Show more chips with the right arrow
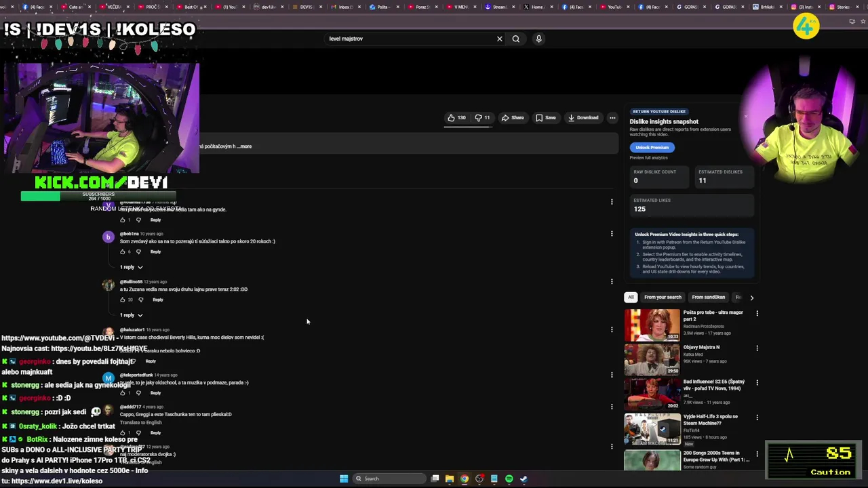This screenshot has width=868, height=488. pyautogui.click(x=751, y=298)
